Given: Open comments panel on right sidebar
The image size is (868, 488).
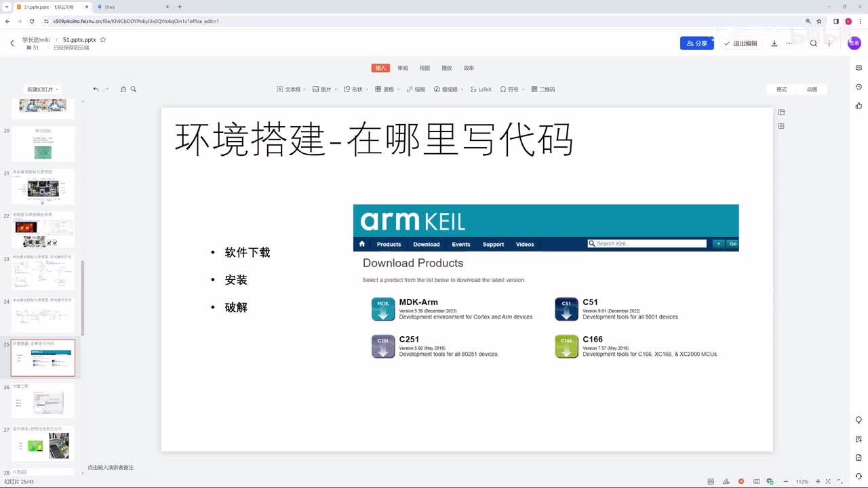Looking at the screenshot, I should click(x=859, y=68).
